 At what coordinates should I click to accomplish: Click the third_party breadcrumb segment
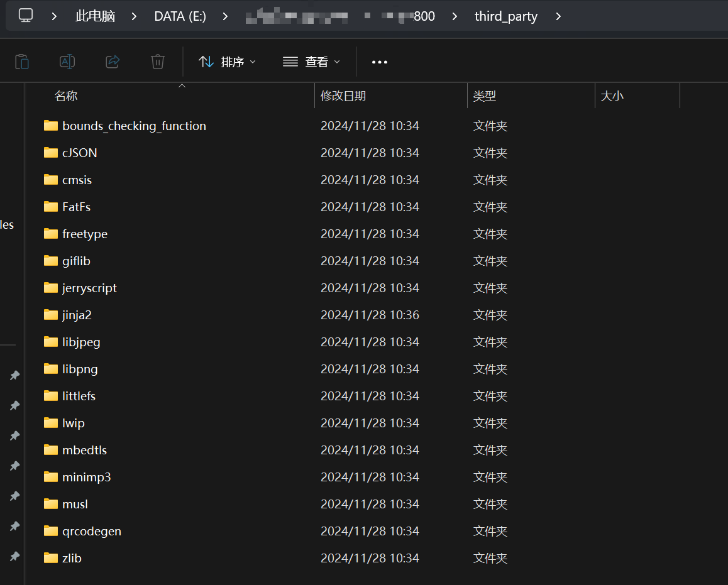(x=505, y=16)
